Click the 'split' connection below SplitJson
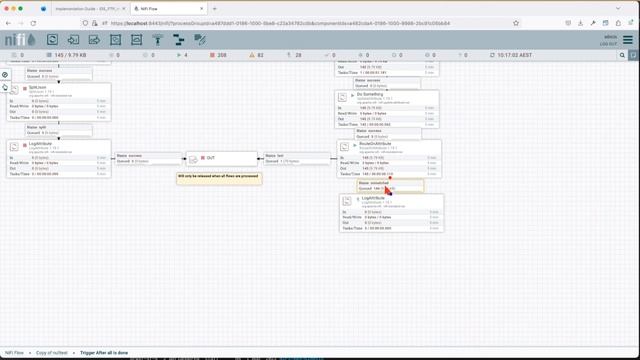 point(59,130)
